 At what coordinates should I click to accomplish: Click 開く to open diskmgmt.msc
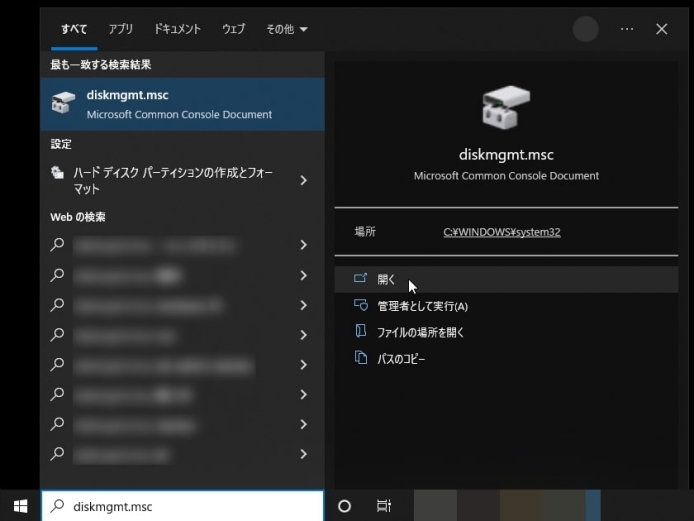coord(506,279)
